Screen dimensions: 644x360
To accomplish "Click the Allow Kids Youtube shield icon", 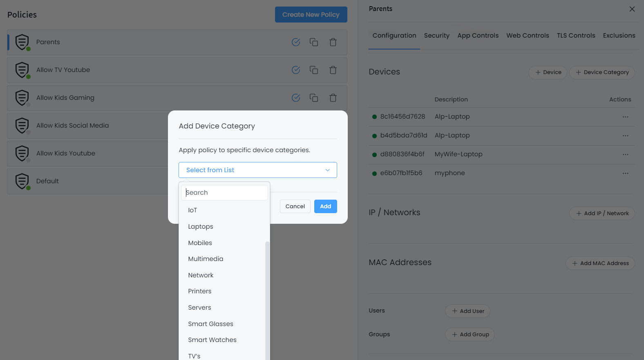I will pos(22,153).
